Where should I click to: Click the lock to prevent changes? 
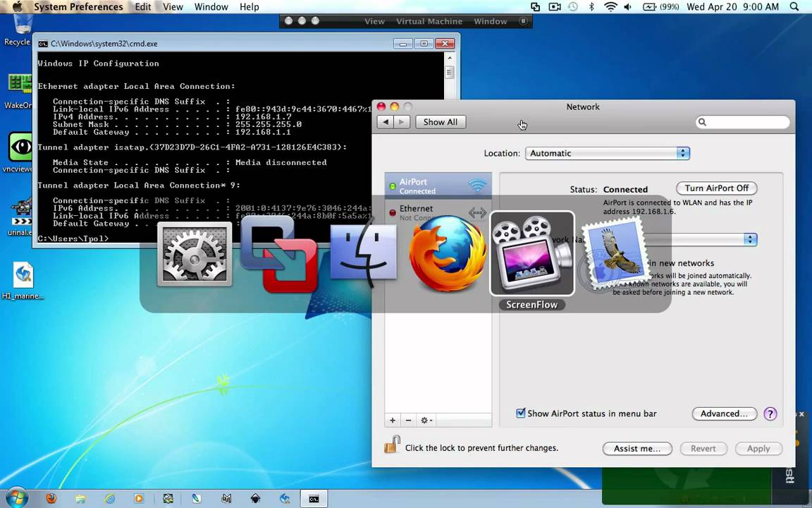[392, 445]
